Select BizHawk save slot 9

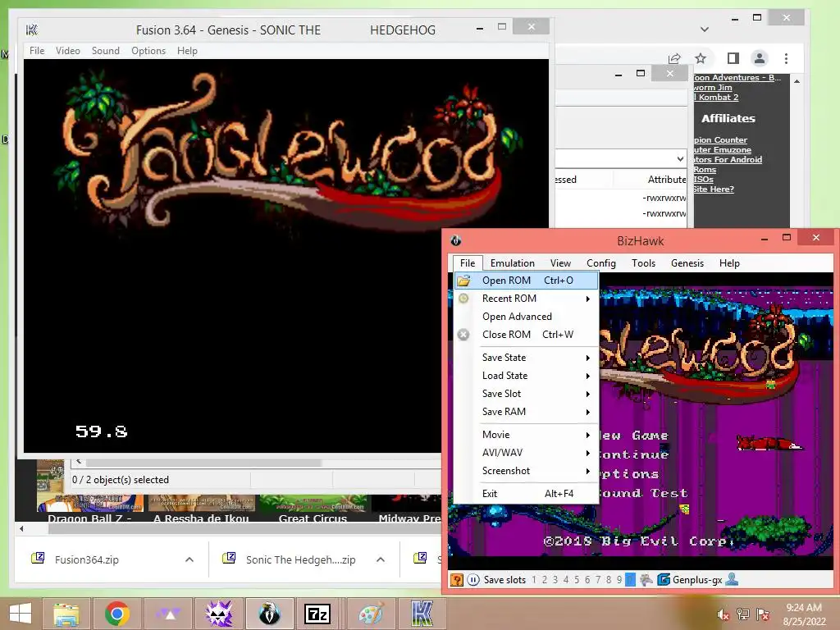619,580
